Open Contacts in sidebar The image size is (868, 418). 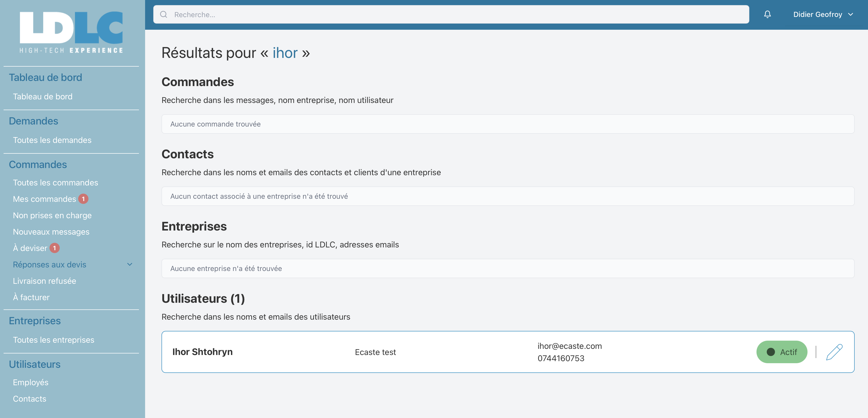pos(29,399)
